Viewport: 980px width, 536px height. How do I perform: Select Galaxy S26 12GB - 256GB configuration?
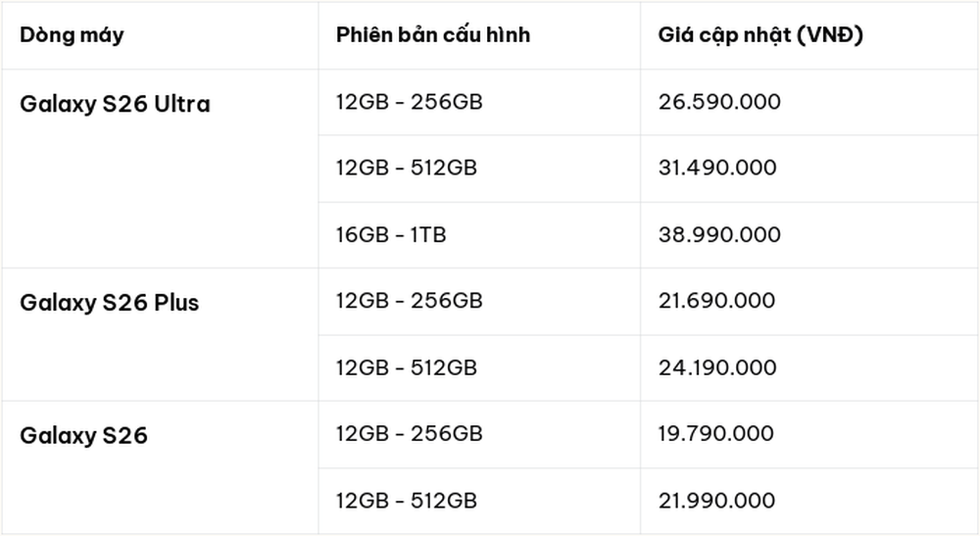[410, 433]
